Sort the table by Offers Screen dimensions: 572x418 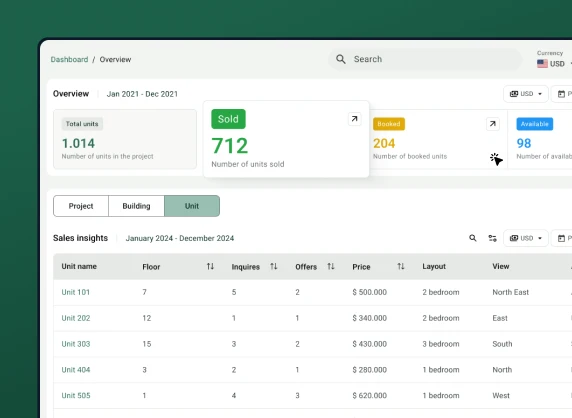tap(331, 267)
